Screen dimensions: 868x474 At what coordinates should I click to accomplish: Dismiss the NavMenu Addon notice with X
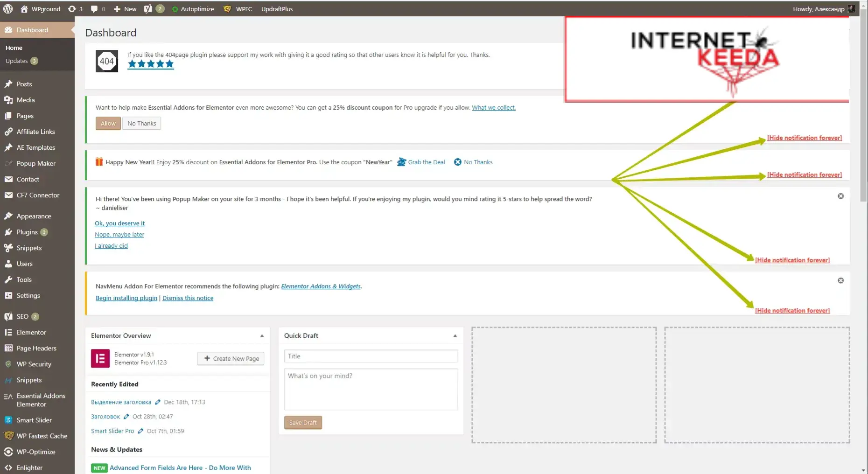point(840,280)
